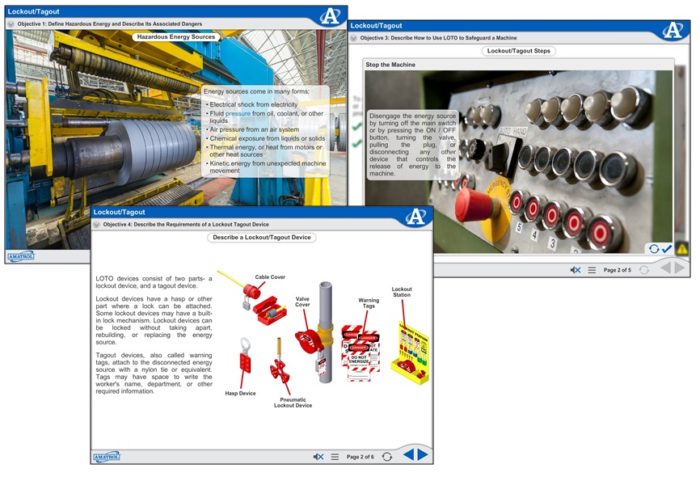Click the Page 2 of 6 indicator
The width and height of the screenshot is (700, 477).
tap(359, 456)
